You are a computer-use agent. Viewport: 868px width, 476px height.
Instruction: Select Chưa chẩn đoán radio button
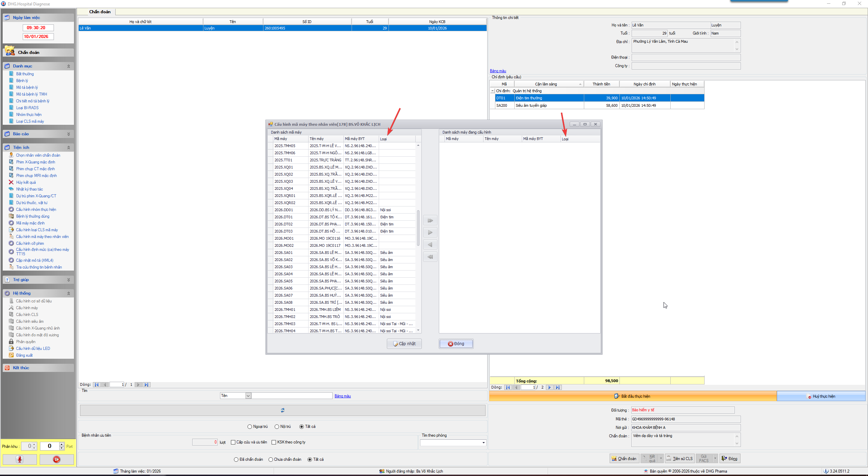coord(271,459)
